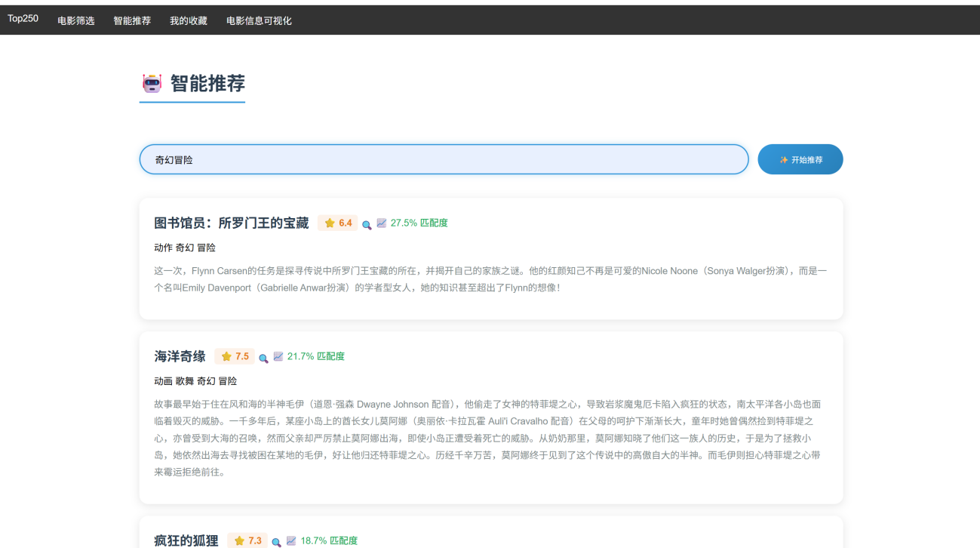The height and width of the screenshot is (548, 980).
Task: Click the 27.5% 匹配度 text
Action: click(x=419, y=223)
